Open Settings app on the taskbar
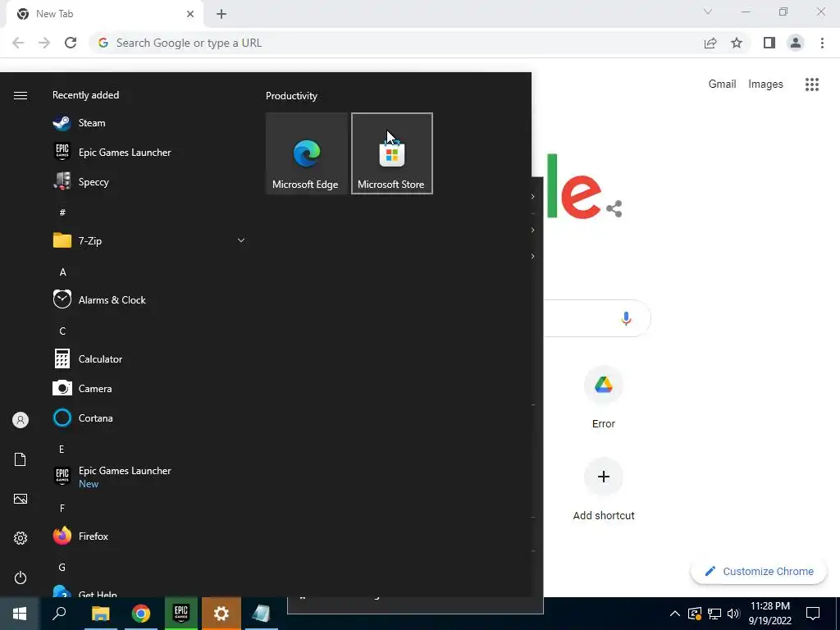Image resolution: width=840 pixels, height=630 pixels. click(x=221, y=614)
